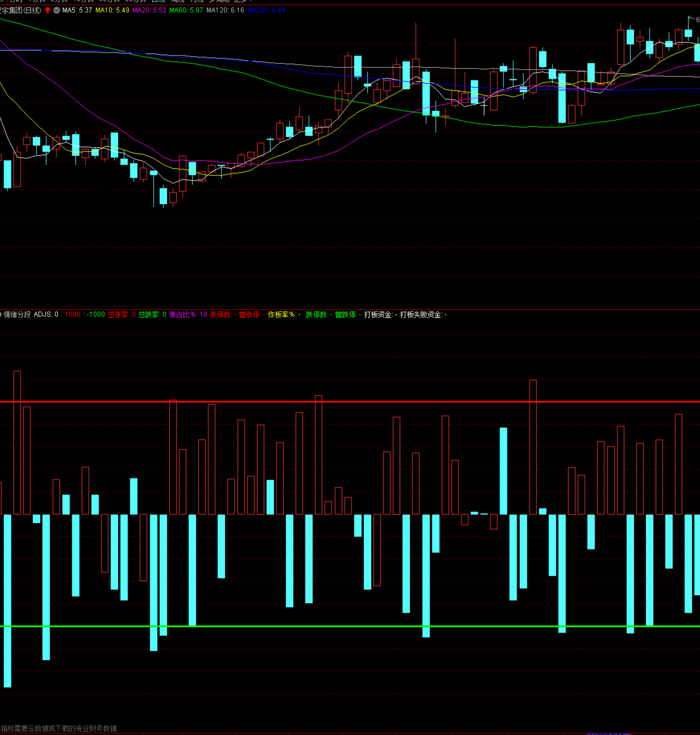Open the grey round dropdown next to MA5
This screenshot has height=735, width=700.
tap(57, 10)
